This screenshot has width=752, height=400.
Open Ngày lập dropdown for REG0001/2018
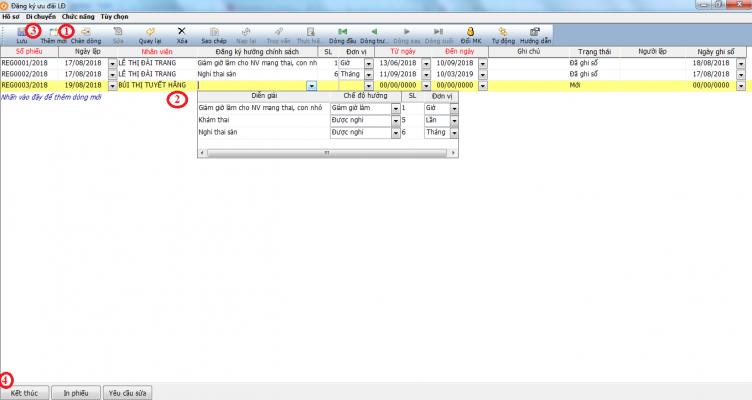(x=113, y=63)
